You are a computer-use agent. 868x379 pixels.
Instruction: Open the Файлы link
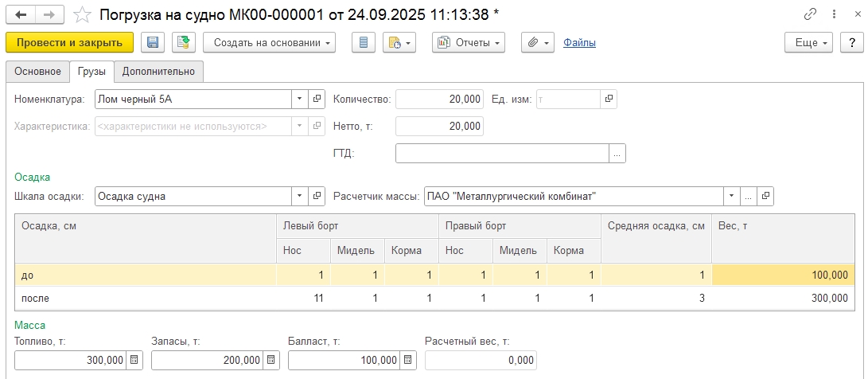[x=579, y=42]
